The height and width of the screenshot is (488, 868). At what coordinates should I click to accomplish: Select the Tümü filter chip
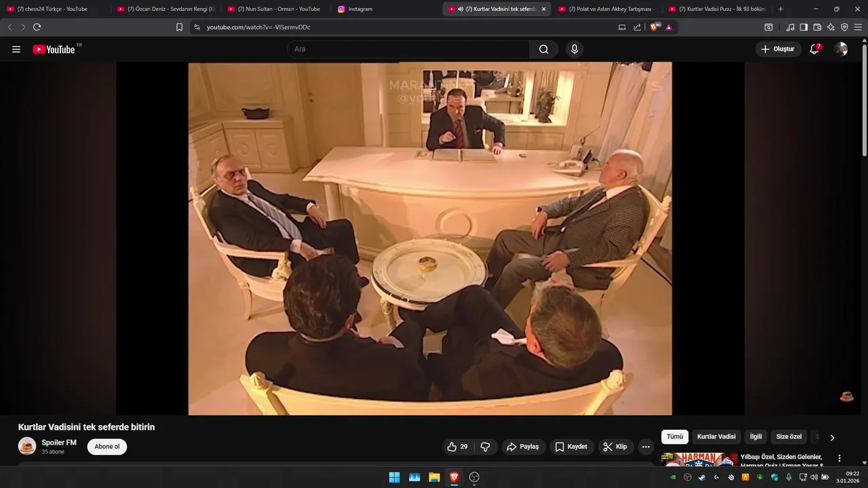click(675, 437)
